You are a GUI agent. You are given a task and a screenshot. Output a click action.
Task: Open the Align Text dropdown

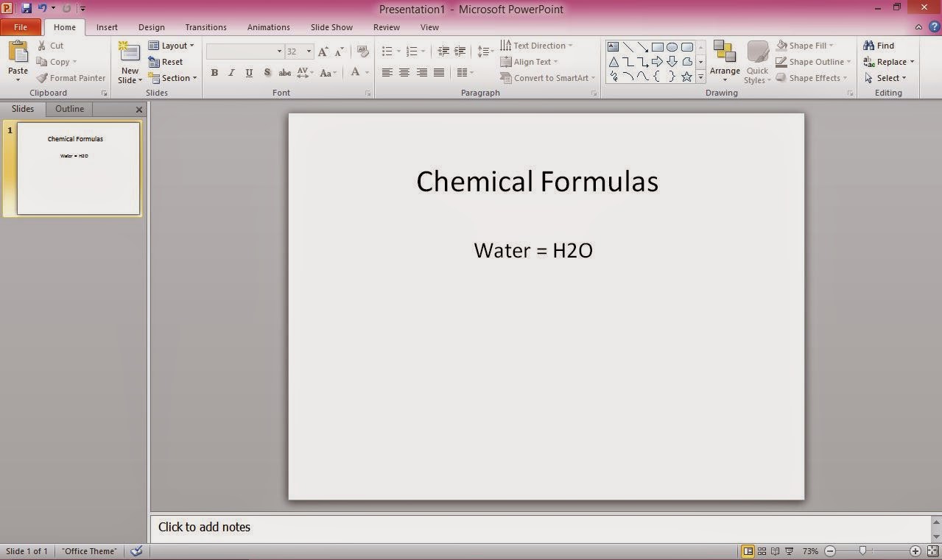[x=529, y=62]
